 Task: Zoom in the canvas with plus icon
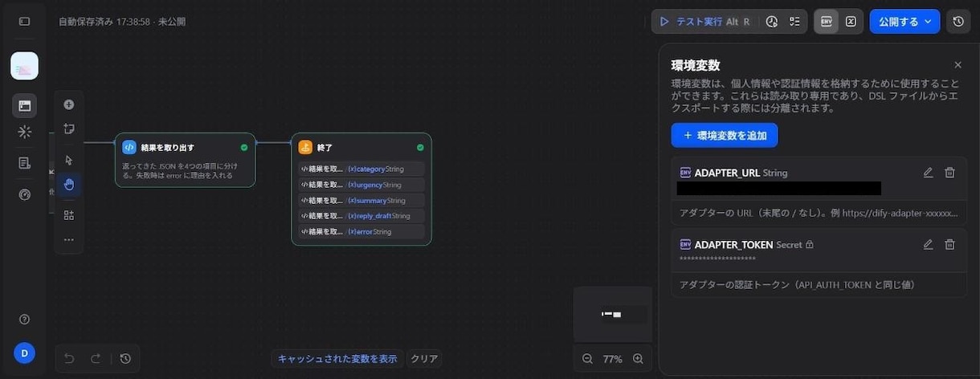point(638,359)
